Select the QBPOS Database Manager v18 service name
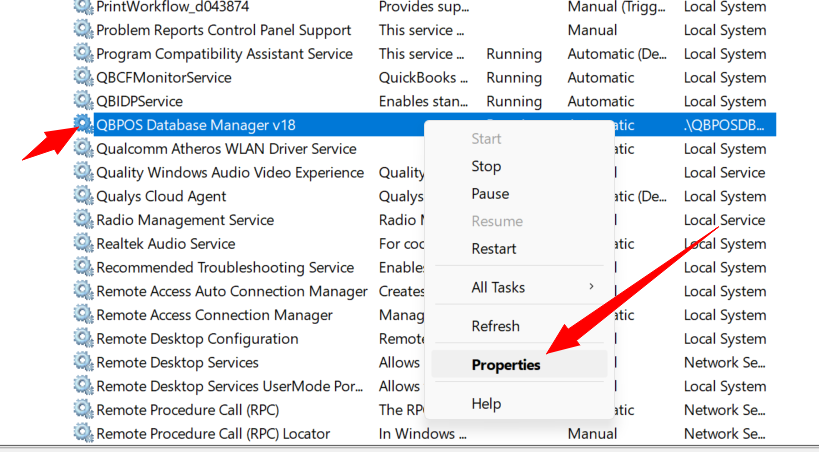 (196, 125)
